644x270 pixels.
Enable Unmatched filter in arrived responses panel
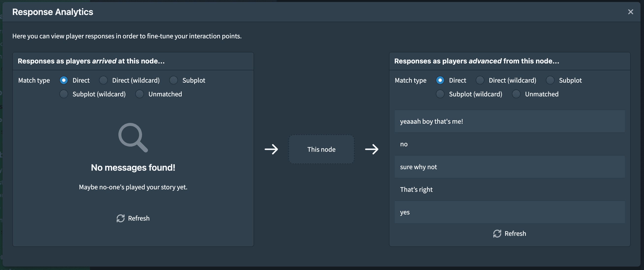coord(140,94)
